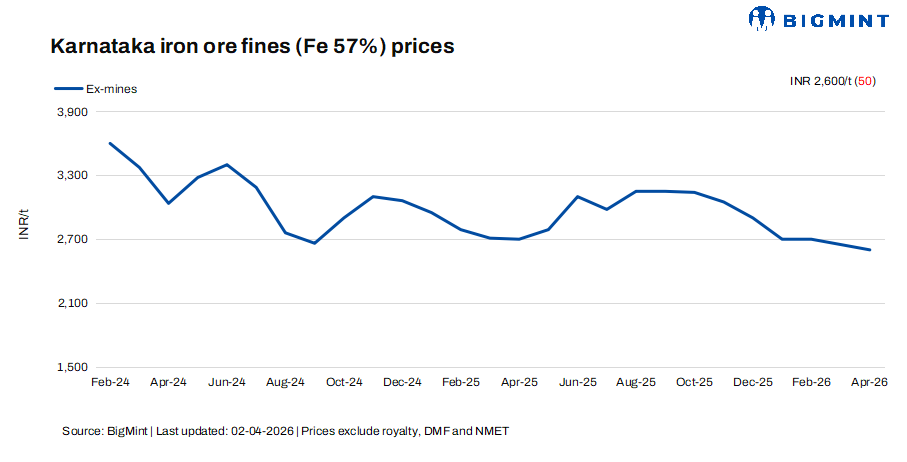Click the 3,900 y-axis label
Viewport: 907px width, 462px height.
(x=73, y=112)
